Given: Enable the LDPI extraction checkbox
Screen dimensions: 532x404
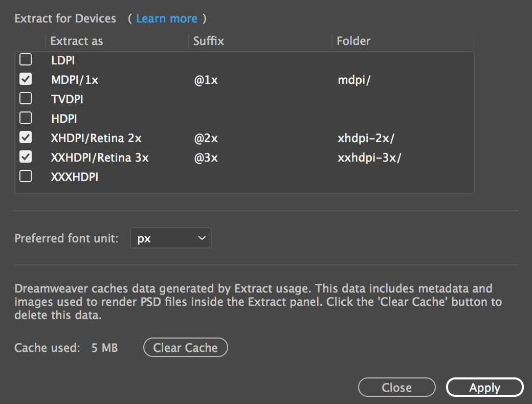Looking at the screenshot, I should tap(25, 59).
